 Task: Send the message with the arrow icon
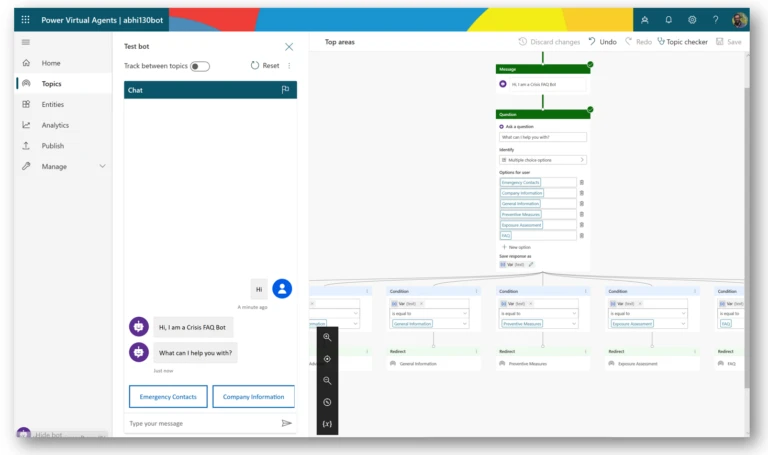click(287, 423)
